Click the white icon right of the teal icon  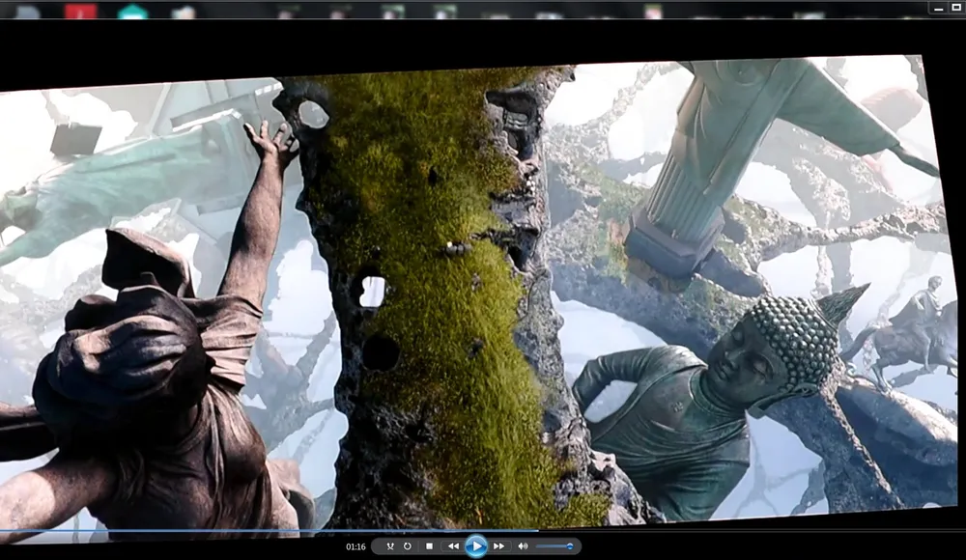click(184, 12)
